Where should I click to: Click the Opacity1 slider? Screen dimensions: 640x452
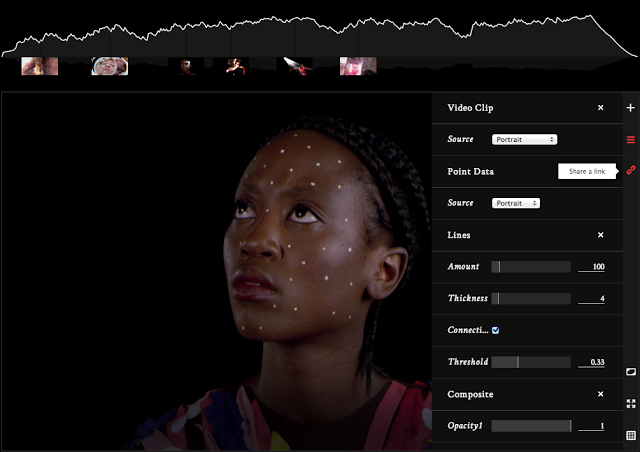(530, 426)
